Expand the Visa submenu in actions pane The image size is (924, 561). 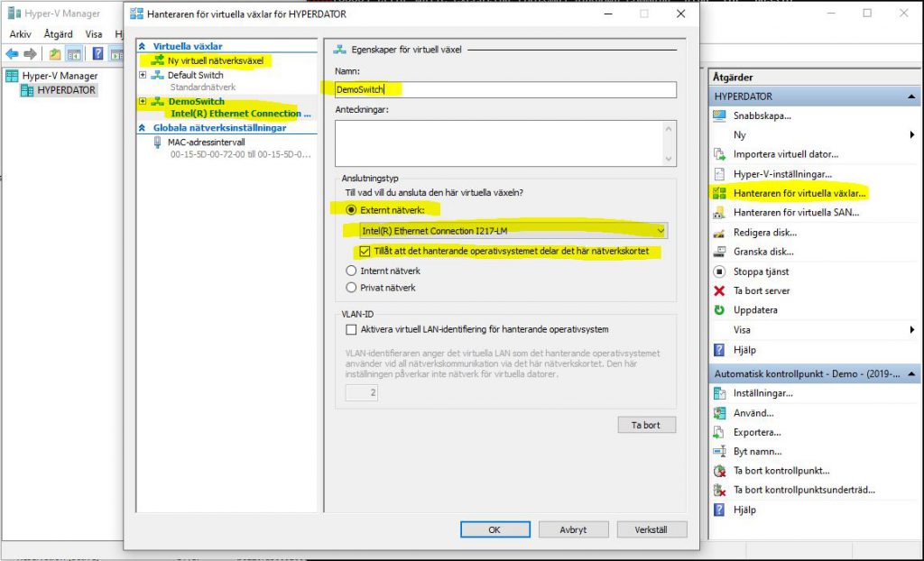click(912, 330)
